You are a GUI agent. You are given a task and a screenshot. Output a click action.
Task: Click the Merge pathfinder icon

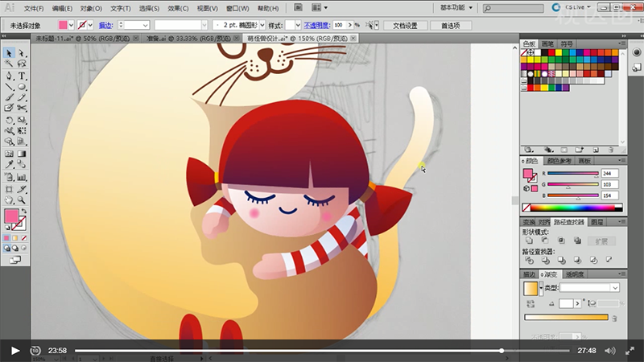[x=561, y=260]
